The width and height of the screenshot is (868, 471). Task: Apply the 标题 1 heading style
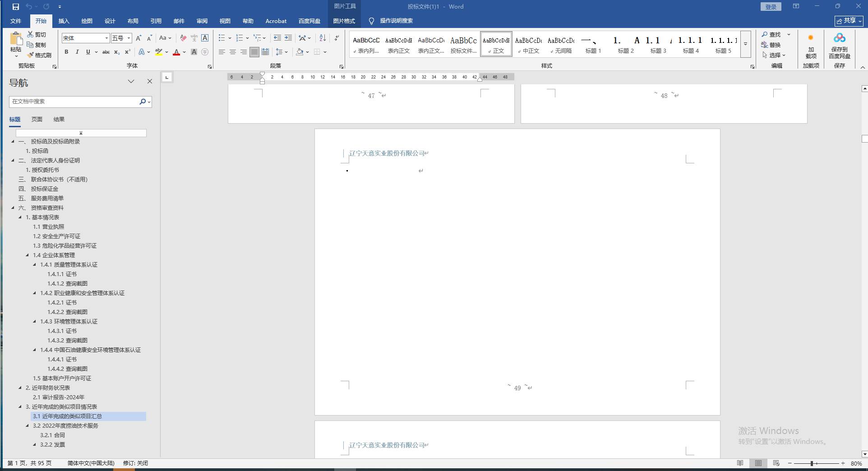[593, 44]
